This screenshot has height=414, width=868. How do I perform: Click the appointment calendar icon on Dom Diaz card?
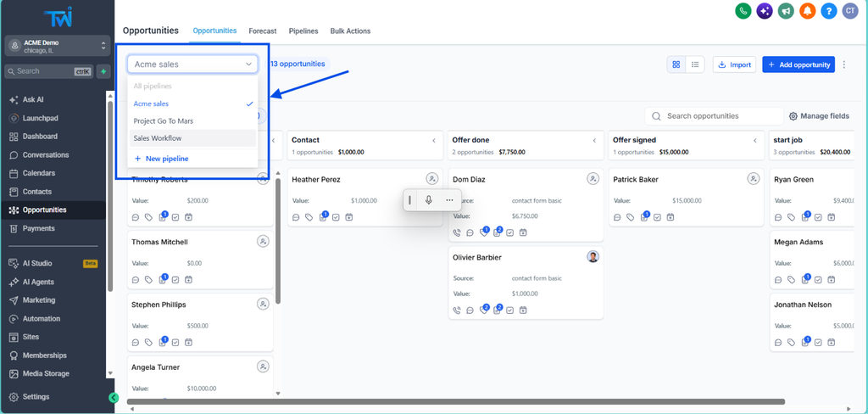(523, 232)
